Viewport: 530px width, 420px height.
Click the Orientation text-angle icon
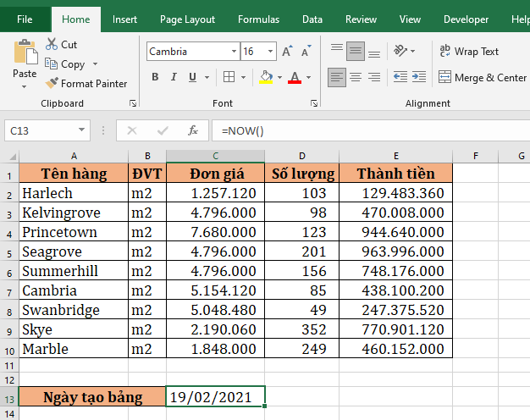point(402,52)
